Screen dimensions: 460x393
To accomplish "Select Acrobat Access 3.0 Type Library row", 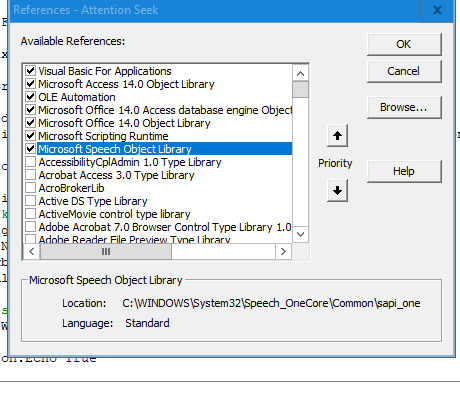I will click(x=116, y=175).
